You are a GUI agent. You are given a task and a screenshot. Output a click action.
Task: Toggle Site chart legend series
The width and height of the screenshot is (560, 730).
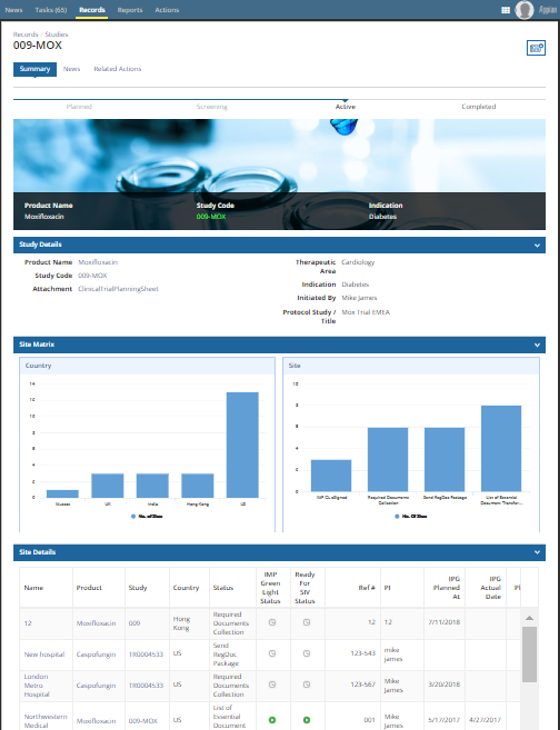(x=411, y=516)
